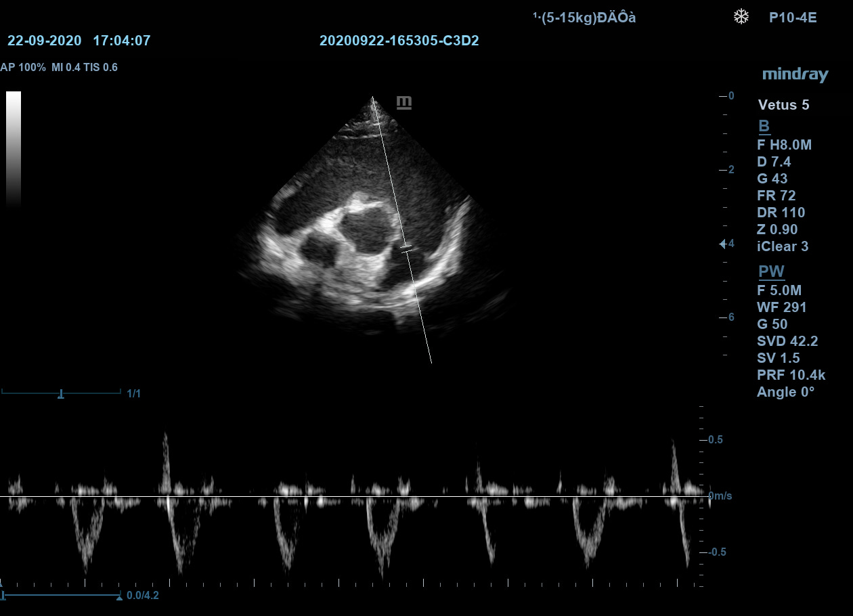Click the focus position arrow at depth 4
853x616 pixels.
click(x=723, y=244)
